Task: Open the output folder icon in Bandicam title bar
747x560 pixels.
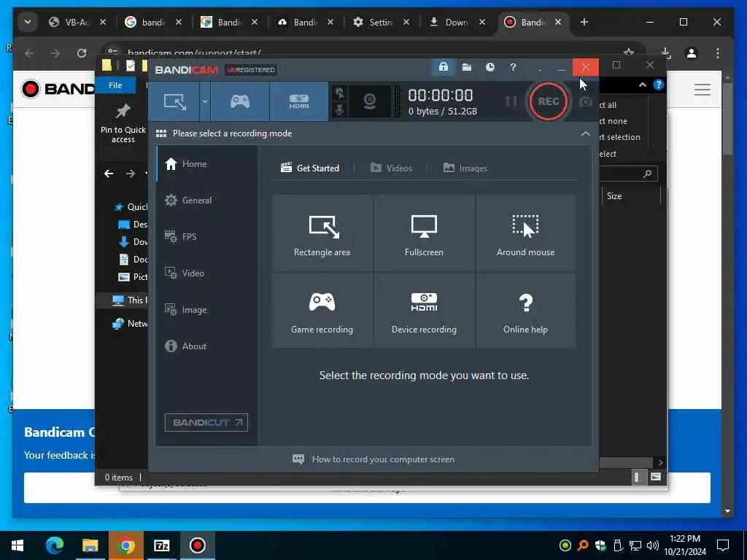Action: 467,67
